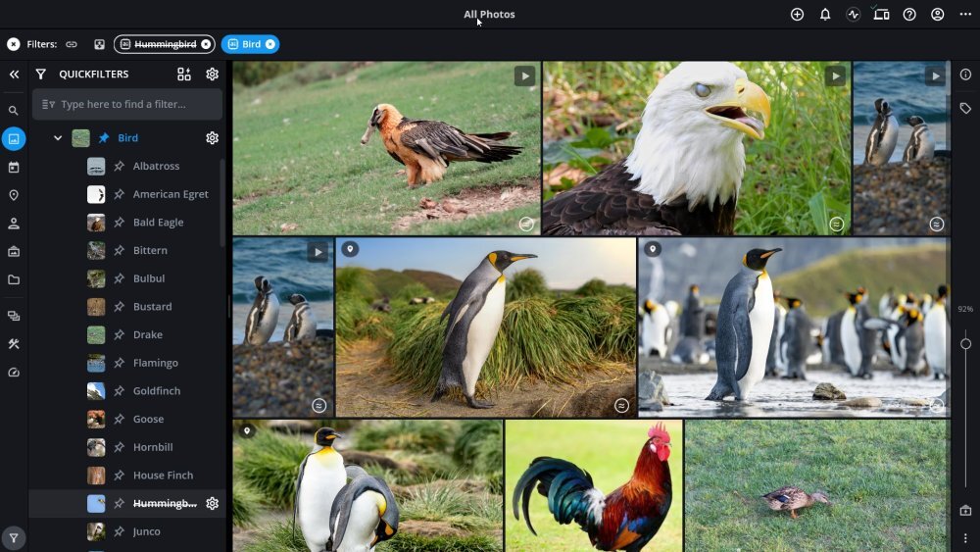Image resolution: width=980 pixels, height=552 pixels.
Task: Collapse the left sidebar panel
Action: coord(14,75)
